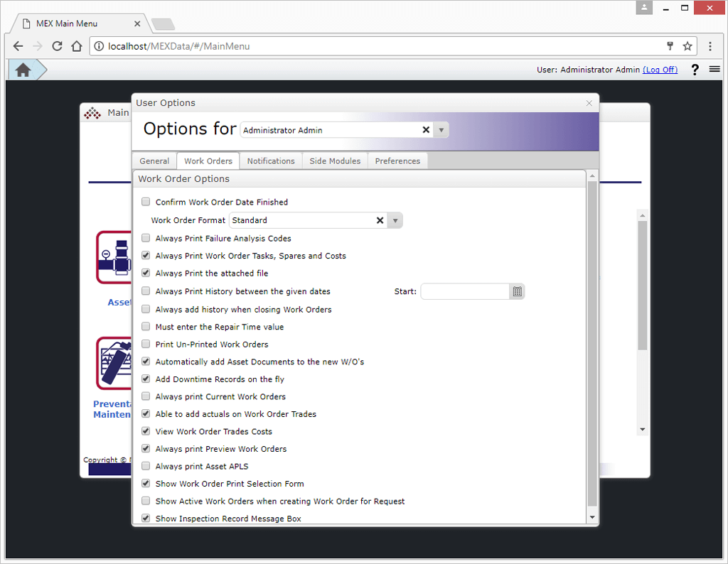Click the calendar icon beside the Start field
The width and height of the screenshot is (728, 564).
point(517,291)
